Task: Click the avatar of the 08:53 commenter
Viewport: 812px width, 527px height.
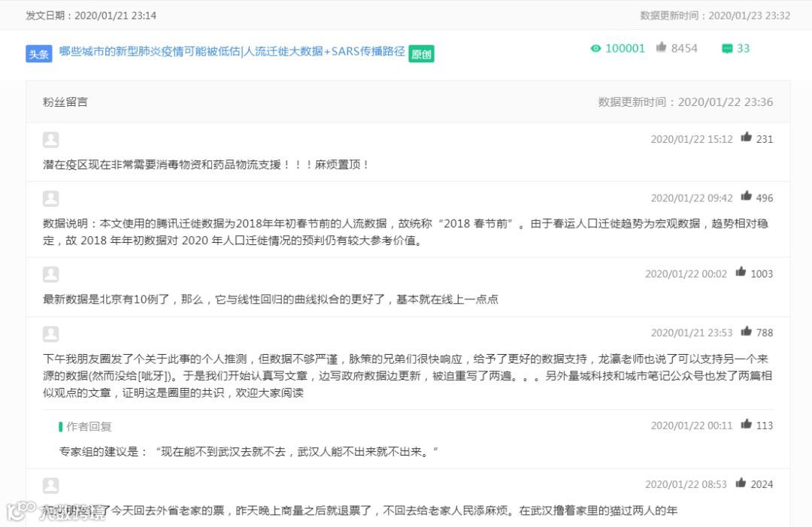Action: [x=51, y=486]
